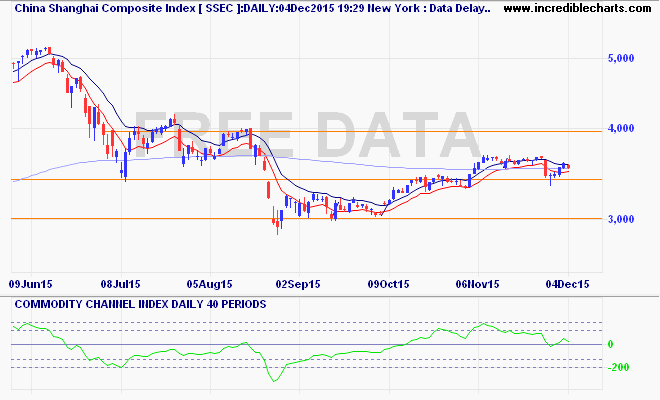Click the Commodity Channel Index indicator title

(140, 304)
